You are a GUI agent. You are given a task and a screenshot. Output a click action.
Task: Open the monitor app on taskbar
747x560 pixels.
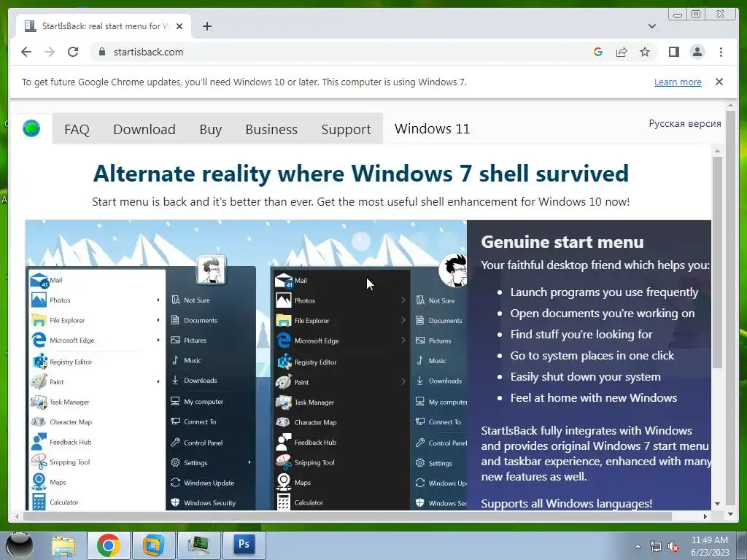click(x=198, y=545)
